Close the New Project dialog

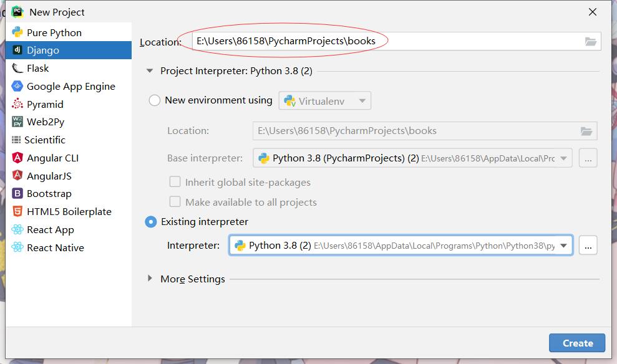pos(593,12)
